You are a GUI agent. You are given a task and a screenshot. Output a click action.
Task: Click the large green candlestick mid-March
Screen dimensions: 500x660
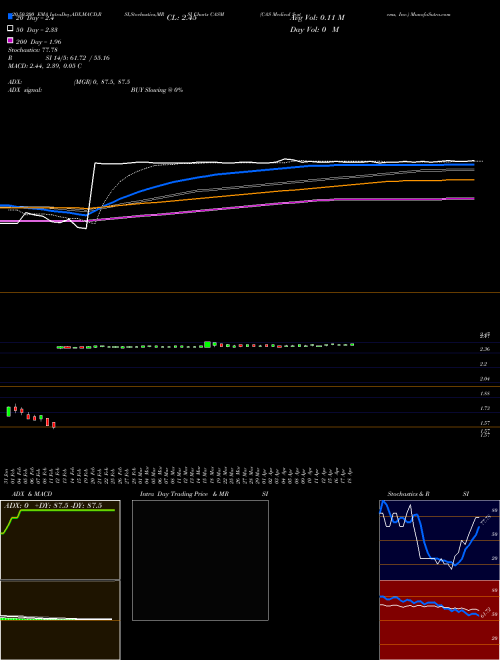(x=207, y=344)
